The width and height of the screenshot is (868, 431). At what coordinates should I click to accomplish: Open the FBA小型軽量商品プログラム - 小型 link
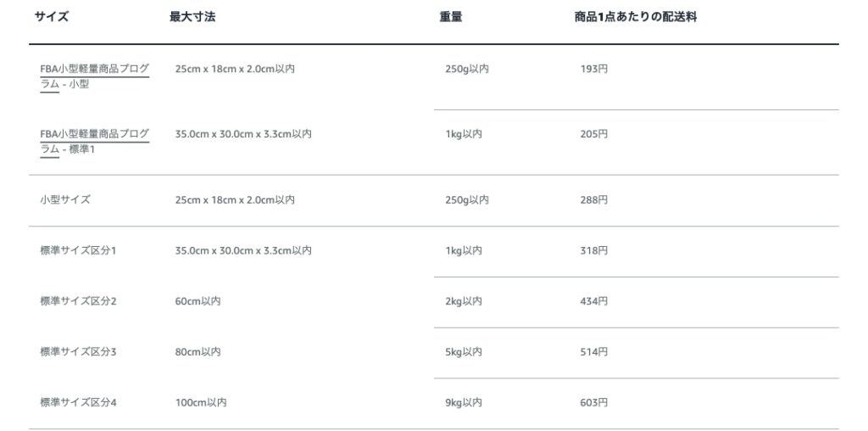pos(94,70)
